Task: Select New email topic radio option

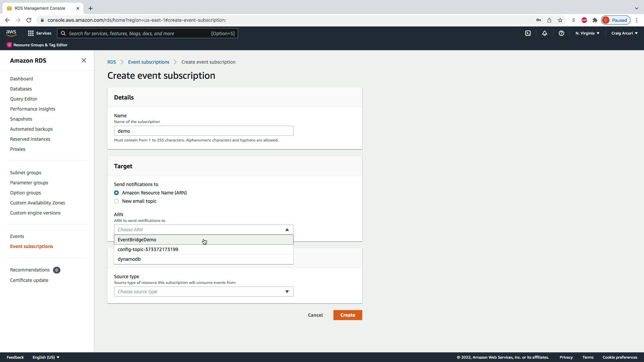Action: click(116, 201)
